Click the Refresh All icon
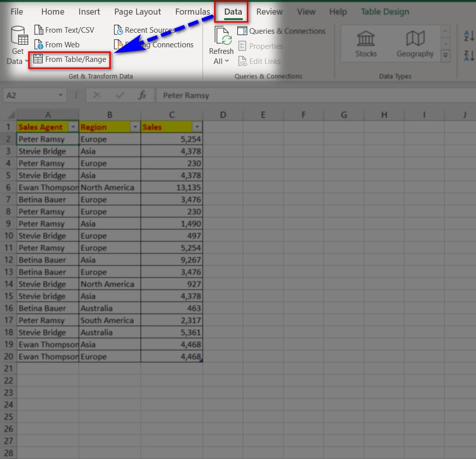The image size is (476, 459). tap(222, 36)
